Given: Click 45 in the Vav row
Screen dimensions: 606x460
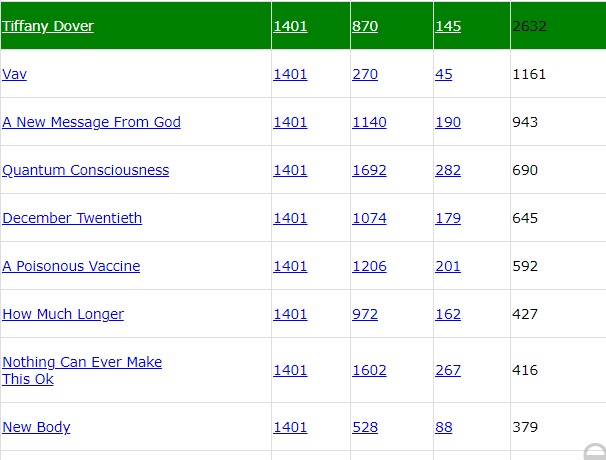Looking at the screenshot, I should point(444,74).
